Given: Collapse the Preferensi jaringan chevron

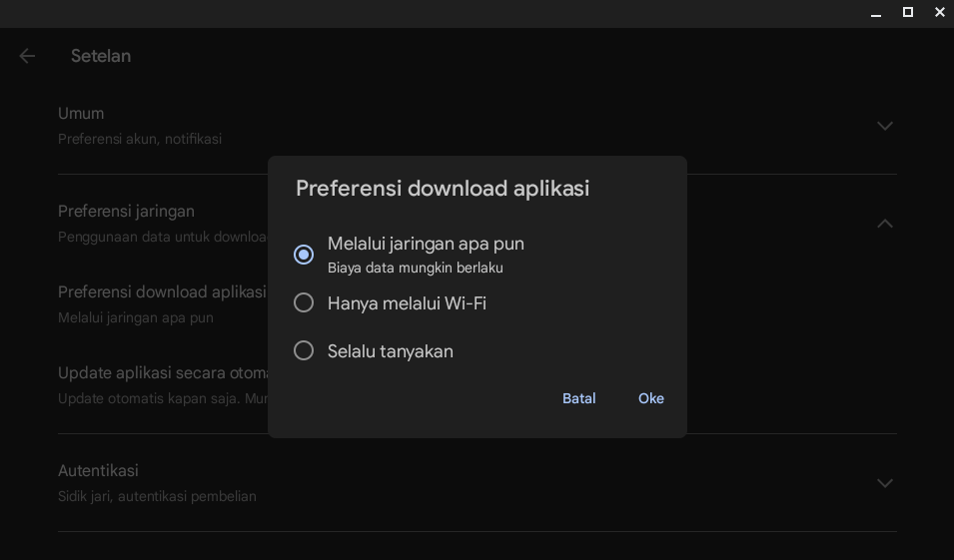Looking at the screenshot, I should pyautogui.click(x=884, y=224).
